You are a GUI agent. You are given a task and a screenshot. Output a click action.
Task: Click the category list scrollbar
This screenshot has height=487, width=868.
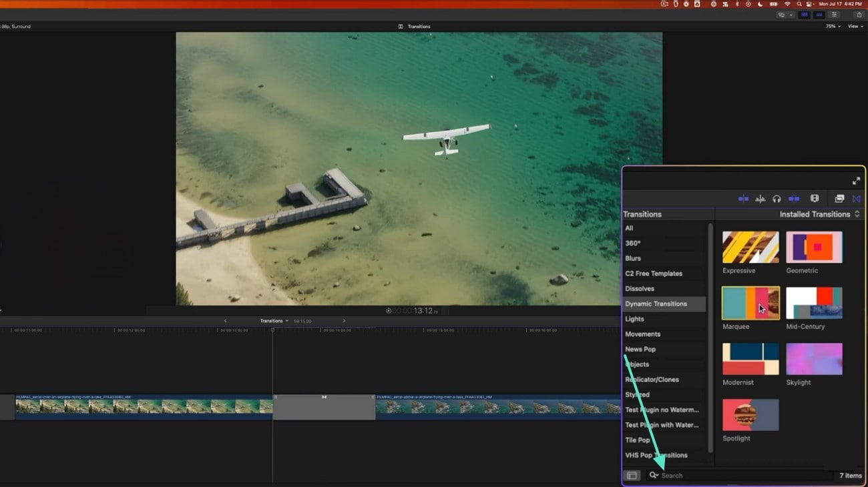710,337
